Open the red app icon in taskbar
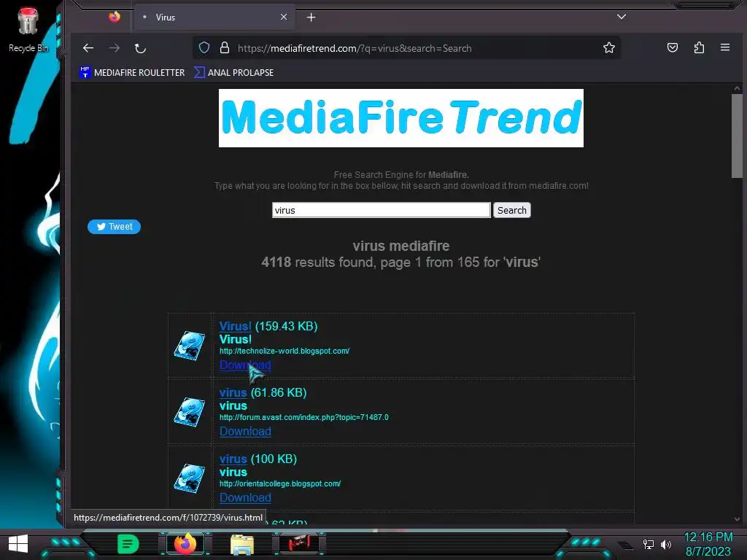The image size is (747, 560). [x=299, y=542]
